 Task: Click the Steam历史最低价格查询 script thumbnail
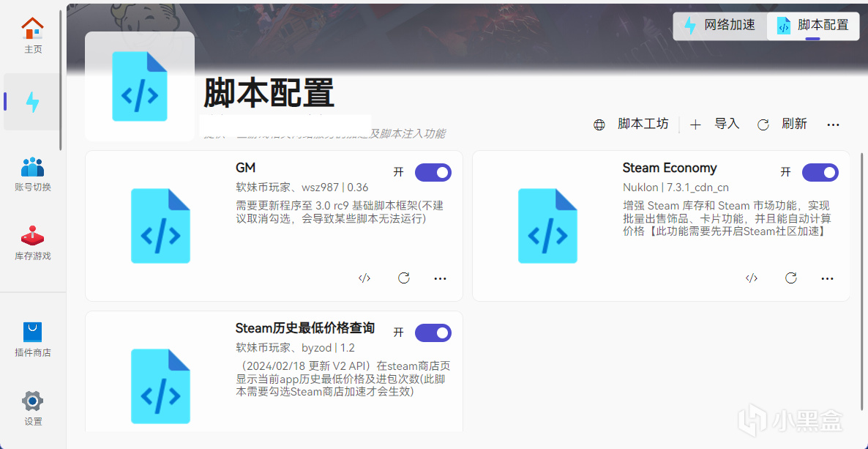(160, 386)
